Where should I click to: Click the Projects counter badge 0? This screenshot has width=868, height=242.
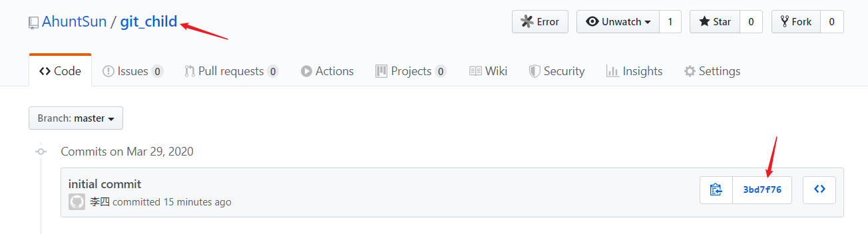tap(441, 71)
